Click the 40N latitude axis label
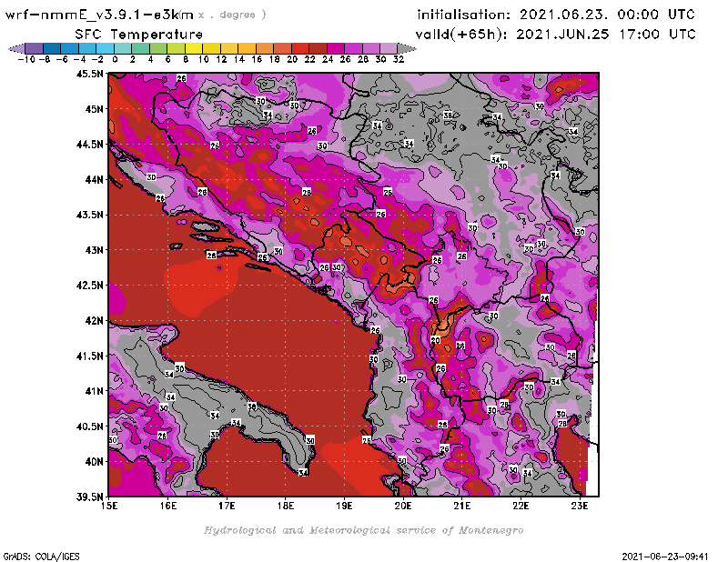The height and width of the screenshot is (562, 728). (x=94, y=462)
